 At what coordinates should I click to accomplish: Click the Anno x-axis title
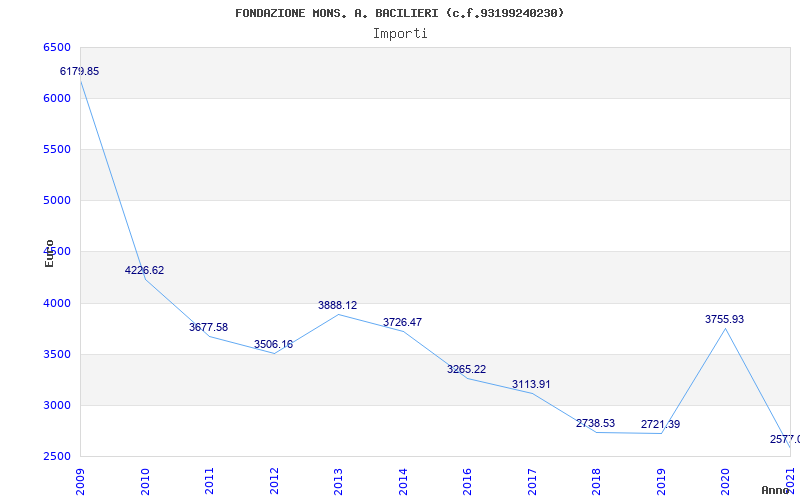(776, 490)
